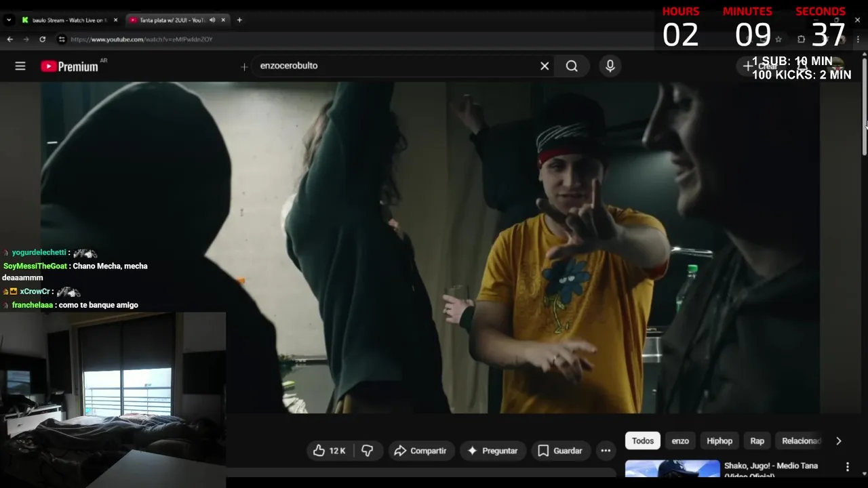Open options menu for Shako, Jugo! video
The height and width of the screenshot is (488, 868).
(847, 466)
